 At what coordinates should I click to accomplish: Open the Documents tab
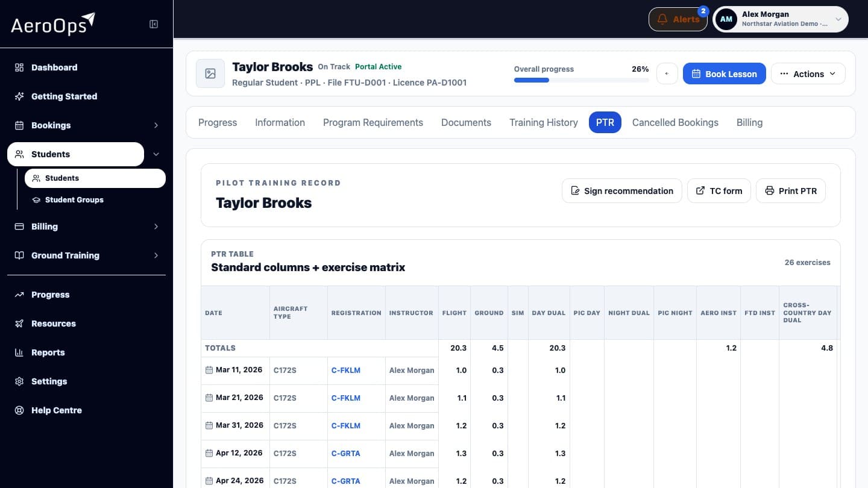tap(466, 122)
